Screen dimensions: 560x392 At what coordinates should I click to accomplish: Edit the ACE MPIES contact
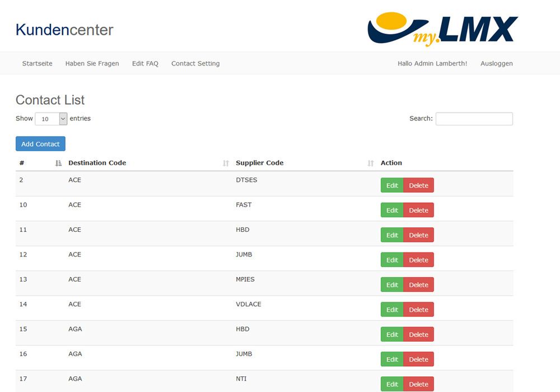pyautogui.click(x=392, y=284)
